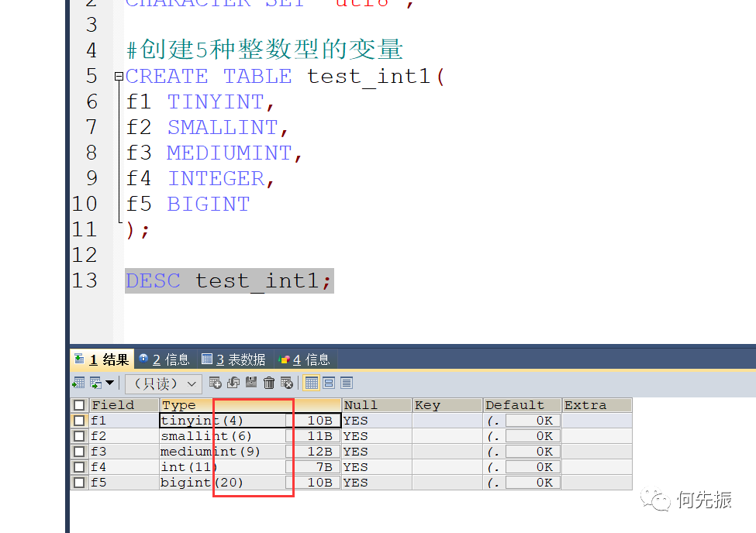
Task: Collapse the CREATE TABLE code fold marker
Action: click(119, 76)
